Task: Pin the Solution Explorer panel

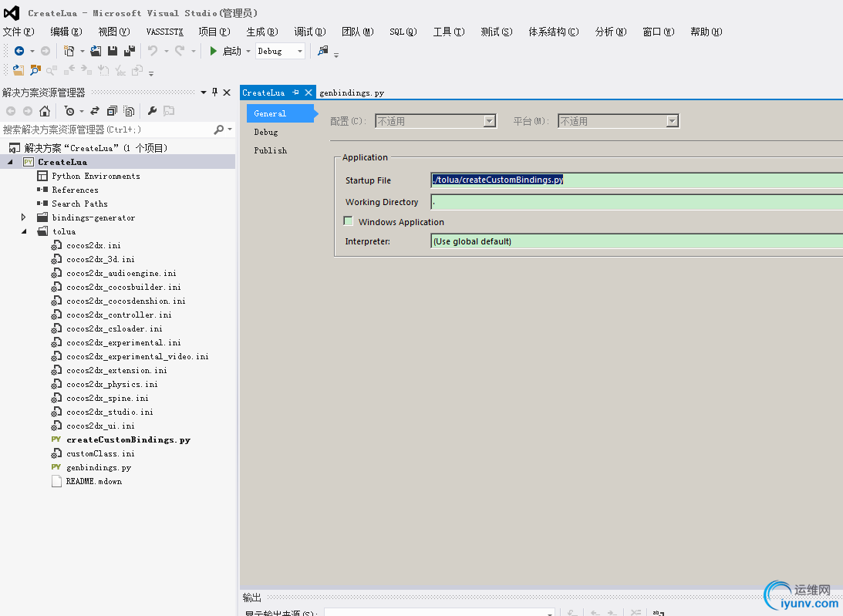Action: click(x=214, y=93)
